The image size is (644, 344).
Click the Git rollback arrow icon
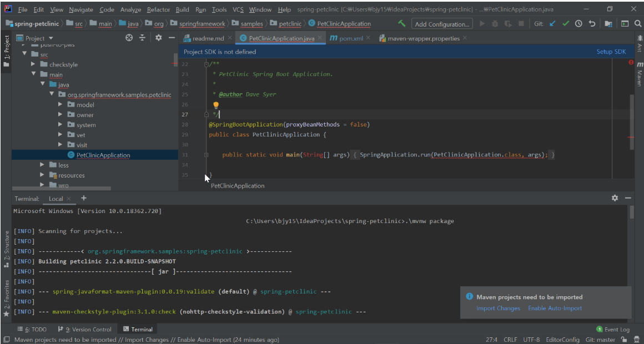pyautogui.click(x=592, y=24)
